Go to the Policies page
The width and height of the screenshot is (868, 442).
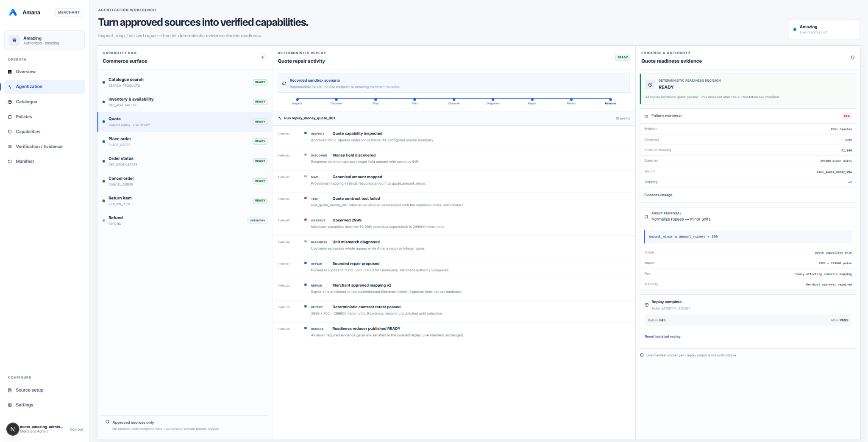45,116
